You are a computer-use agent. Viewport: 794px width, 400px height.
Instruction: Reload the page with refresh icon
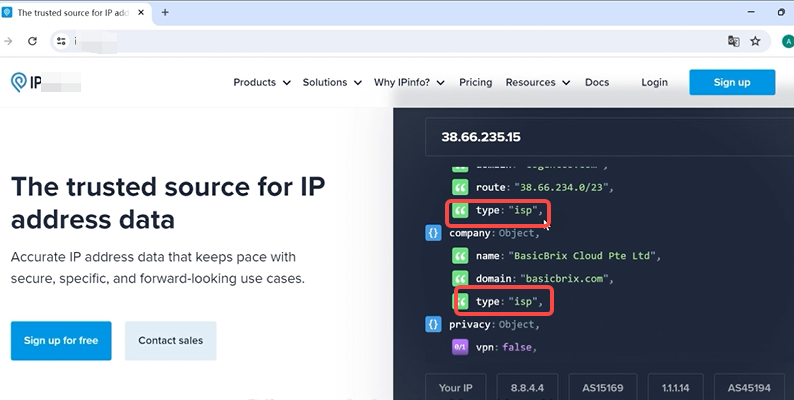point(32,41)
